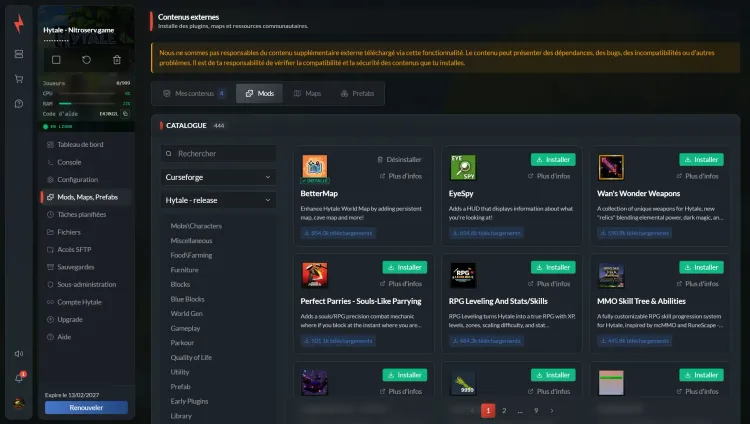Filter by Furniture category
Image resolution: width=750 pixels, height=424 pixels.
(x=184, y=270)
